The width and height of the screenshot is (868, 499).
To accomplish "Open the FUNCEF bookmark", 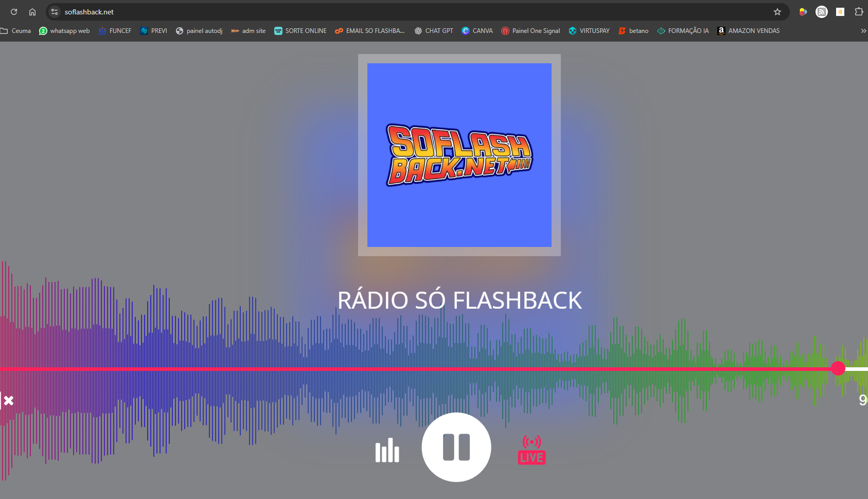I will tap(115, 31).
